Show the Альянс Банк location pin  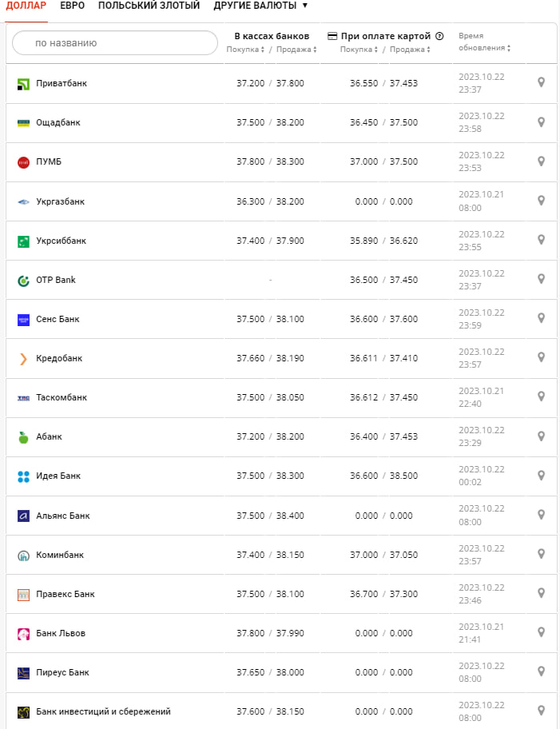click(x=541, y=515)
